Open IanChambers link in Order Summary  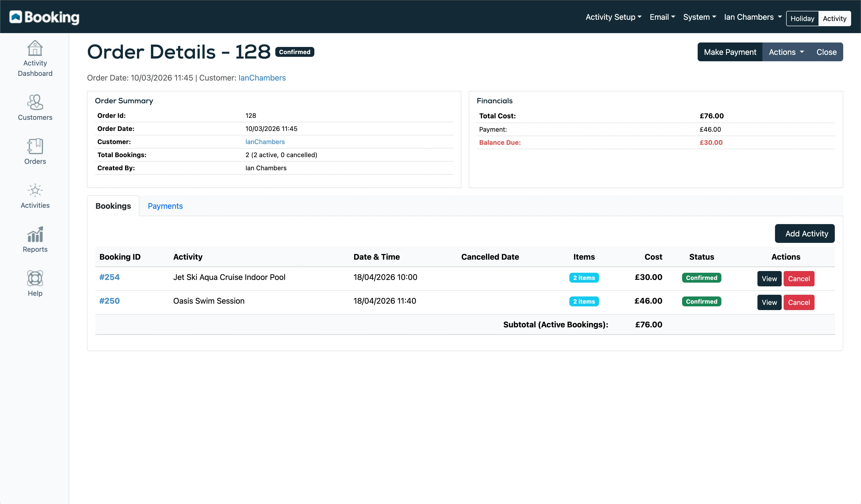[x=265, y=142]
